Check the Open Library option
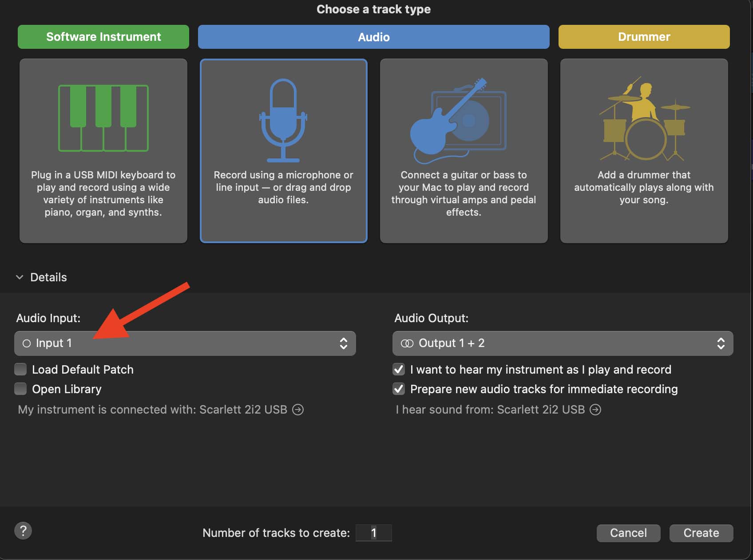753x560 pixels. pos(20,389)
